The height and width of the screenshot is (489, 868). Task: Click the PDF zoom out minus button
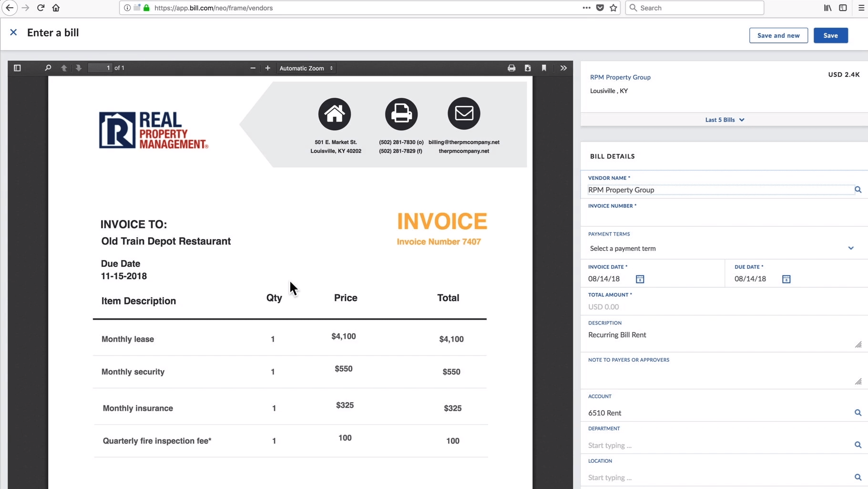(253, 68)
